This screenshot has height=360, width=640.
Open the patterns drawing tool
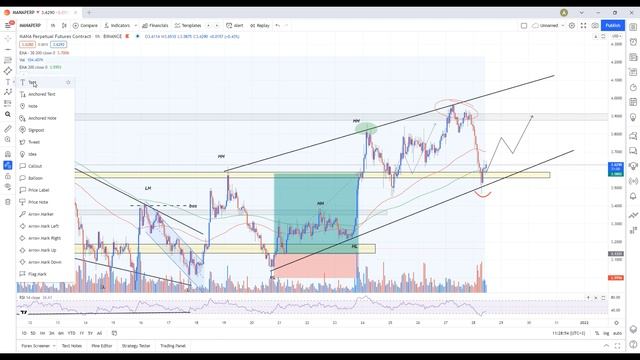coord(8,93)
